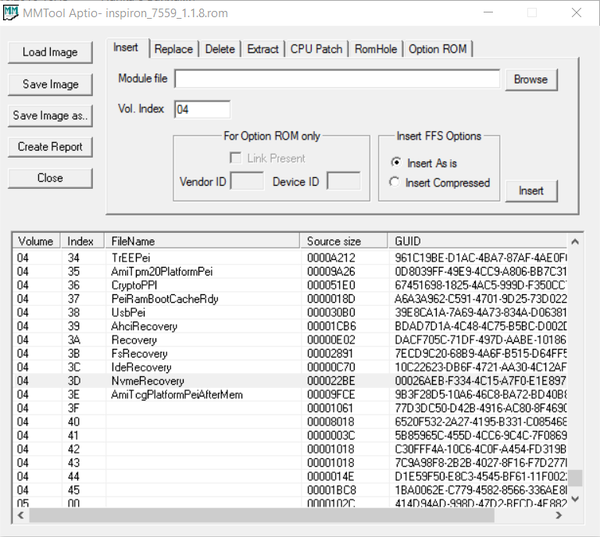
Task: Click source size 00001061 in row 3F
Action: 330,408
